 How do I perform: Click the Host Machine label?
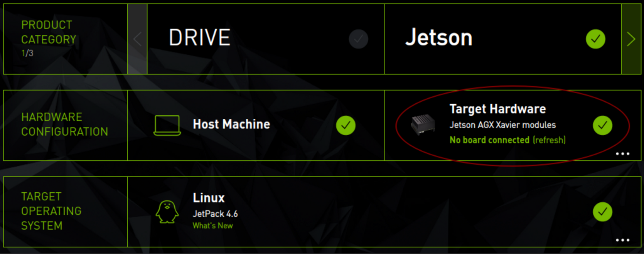231,124
